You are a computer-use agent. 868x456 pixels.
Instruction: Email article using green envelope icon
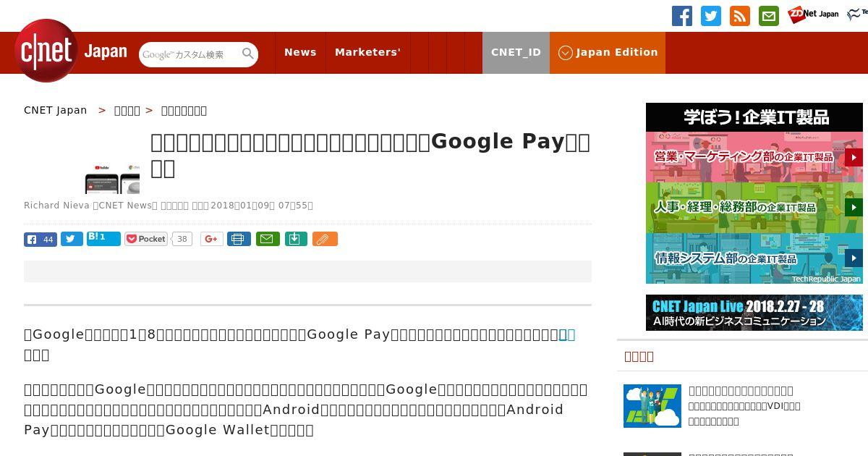(268, 239)
